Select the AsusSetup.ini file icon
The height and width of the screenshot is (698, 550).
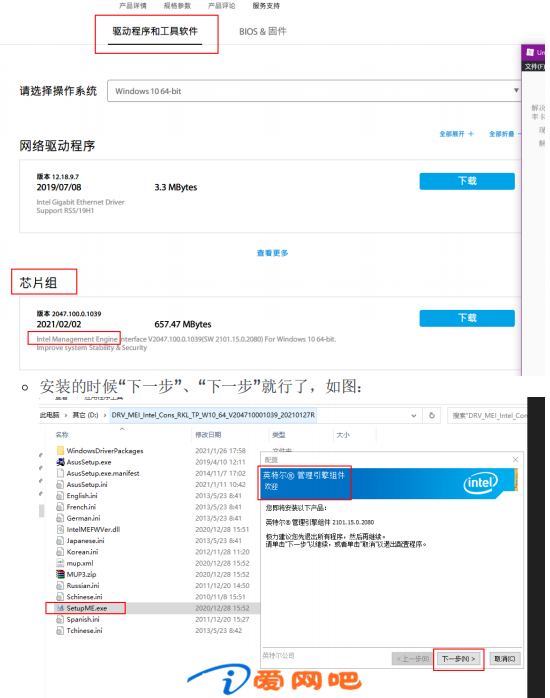(61, 484)
